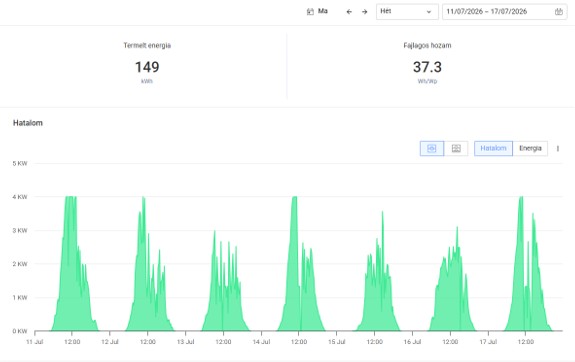Viewport: 575px width, 362px height.
Task: Toggle chart to Energia mode
Action: [530, 149]
